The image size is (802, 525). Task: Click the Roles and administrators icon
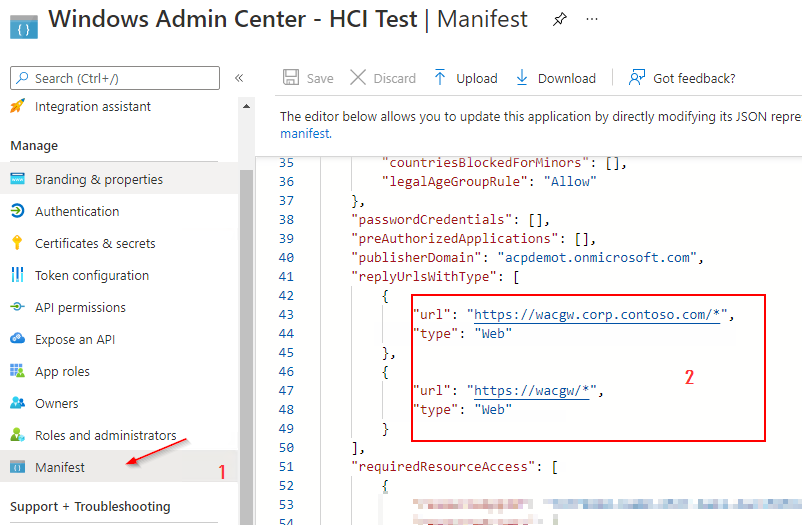tap(17, 434)
